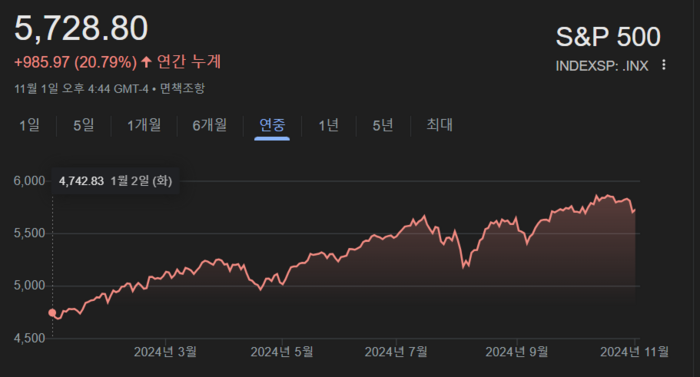Click the 2024년 11월 axis label
Viewport: 700px width, 377px height.
coord(634,352)
